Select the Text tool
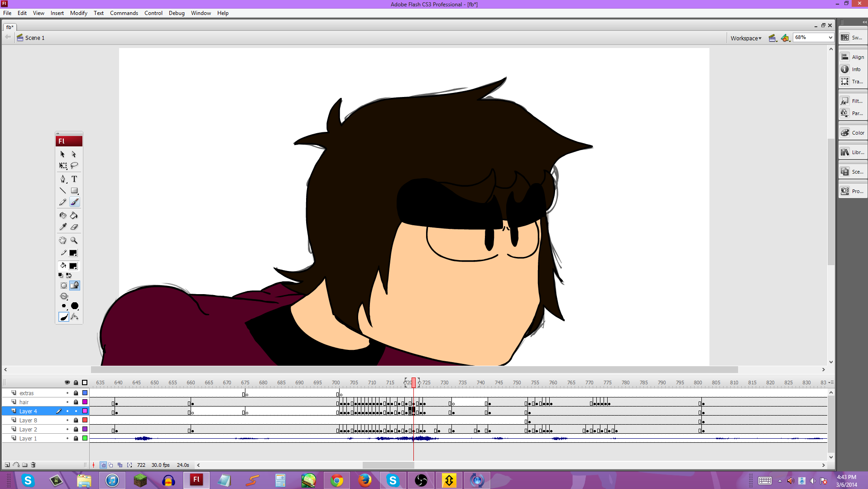868x489 pixels. 74,179
